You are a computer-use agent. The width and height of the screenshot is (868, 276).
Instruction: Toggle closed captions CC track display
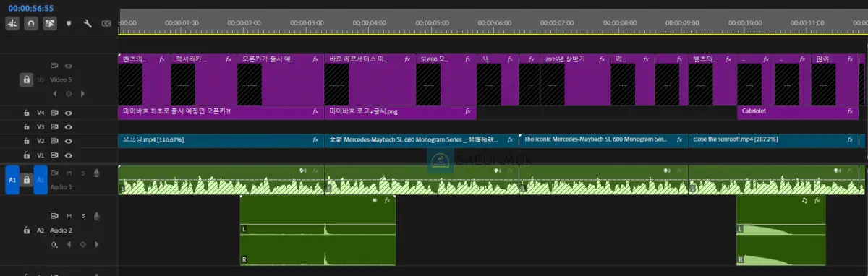(x=106, y=23)
